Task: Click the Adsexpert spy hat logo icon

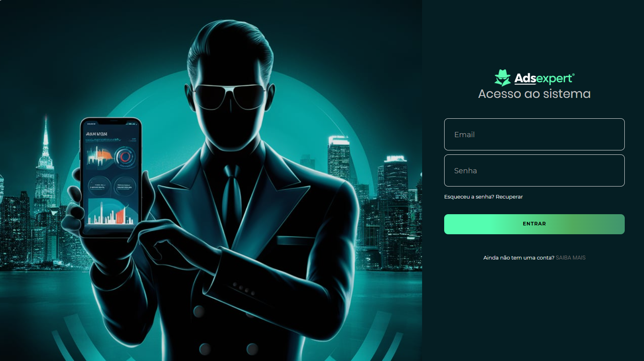Action: pyautogui.click(x=502, y=78)
